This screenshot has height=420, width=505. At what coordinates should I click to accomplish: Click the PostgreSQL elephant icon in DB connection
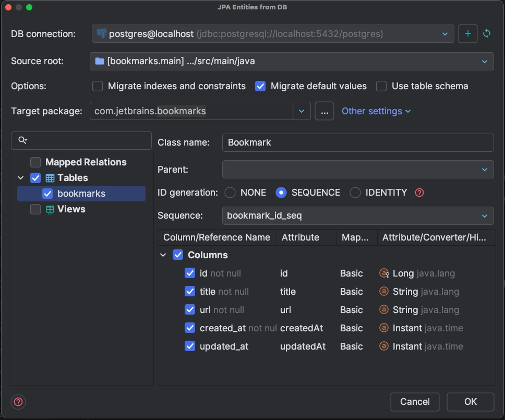pos(101,33)
